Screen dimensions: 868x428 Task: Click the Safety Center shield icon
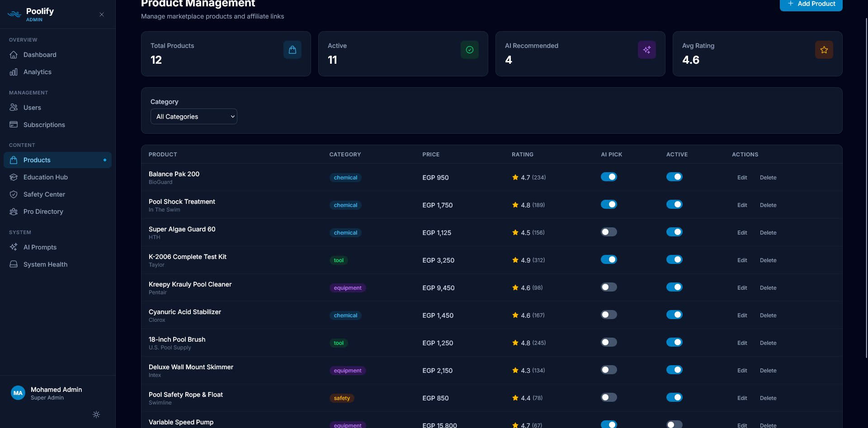click(x=14, y=194)
